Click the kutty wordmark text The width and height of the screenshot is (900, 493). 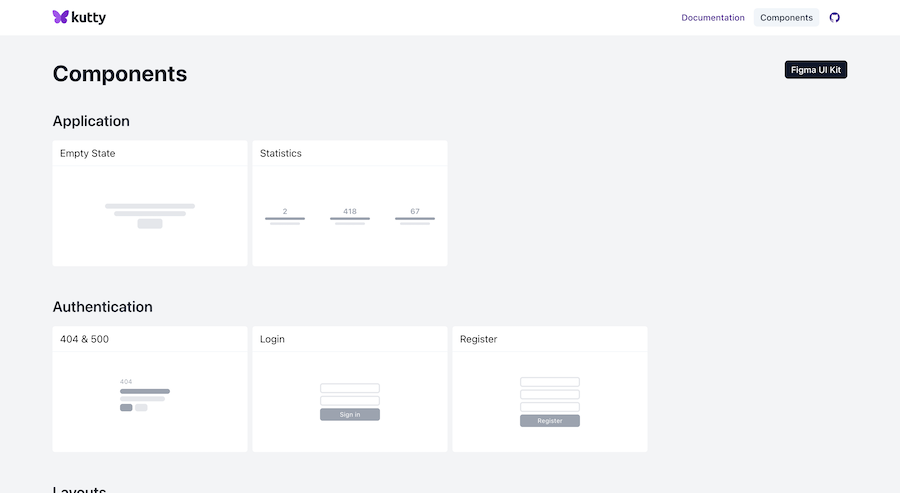pos(88,17)
